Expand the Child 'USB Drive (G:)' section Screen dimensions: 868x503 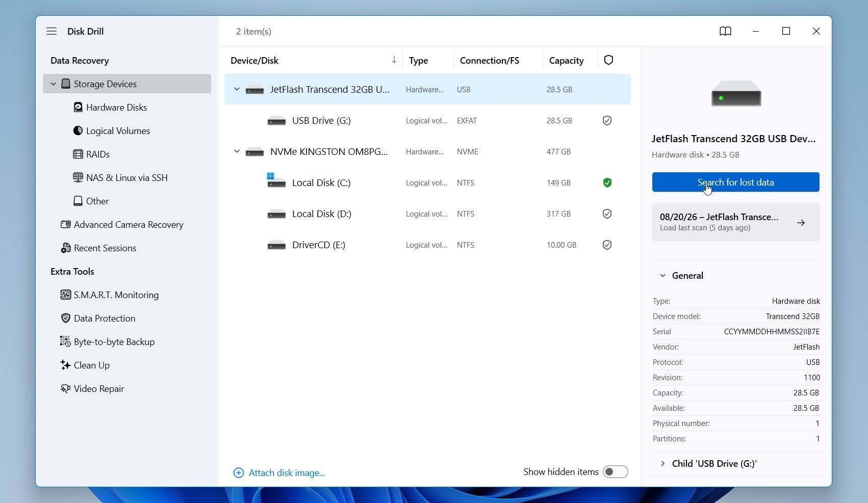662,464
